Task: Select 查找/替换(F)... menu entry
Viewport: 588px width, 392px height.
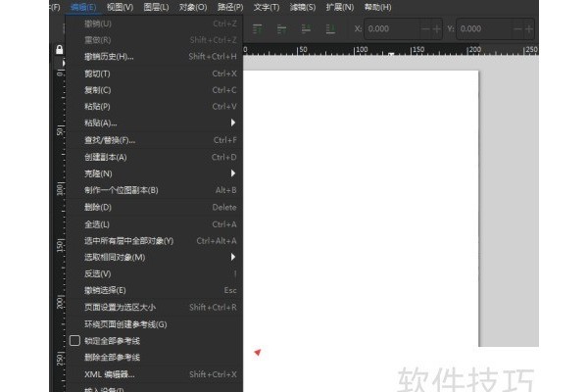Action: coord(155,140)
